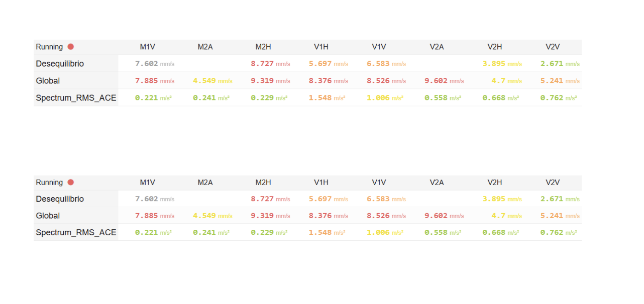Click the Running label in bottom table header
This screenshot has height=304, width=644.
49,183
